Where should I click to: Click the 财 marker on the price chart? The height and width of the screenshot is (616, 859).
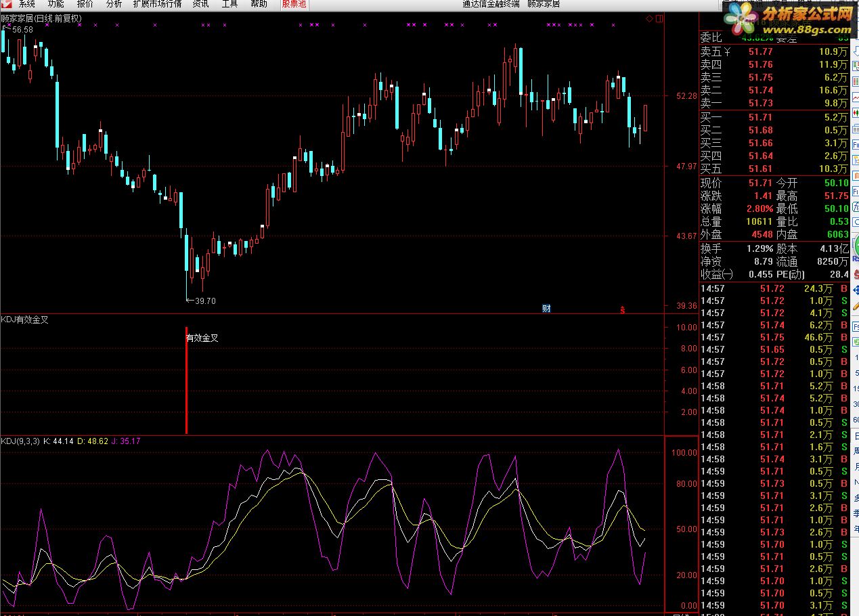pos(547,309)
